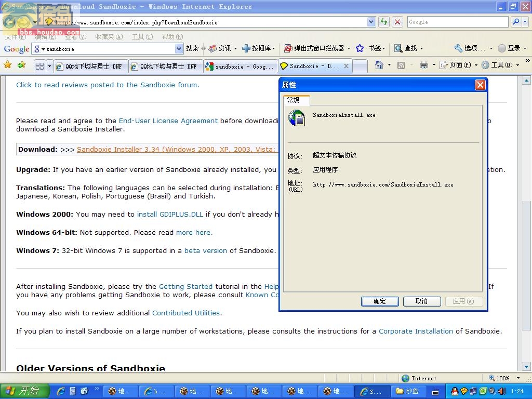Click the Google toolbar 资讯 news icon

pyautogui.click(x=212, y=48)
